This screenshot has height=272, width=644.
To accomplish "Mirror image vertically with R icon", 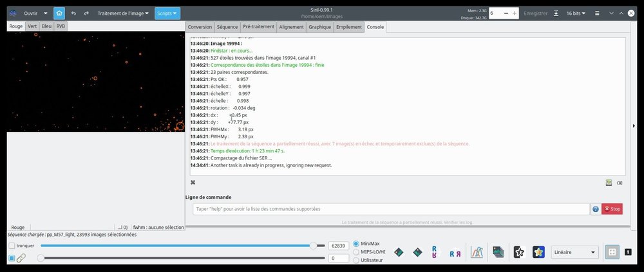I will click(435, 252).
